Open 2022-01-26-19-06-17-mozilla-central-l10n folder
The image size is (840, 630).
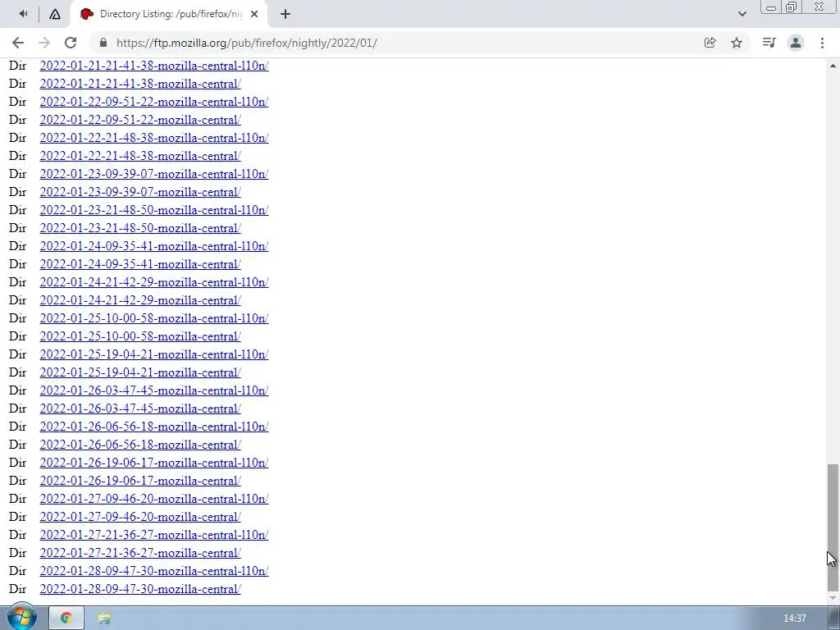(x=153, y=463)
